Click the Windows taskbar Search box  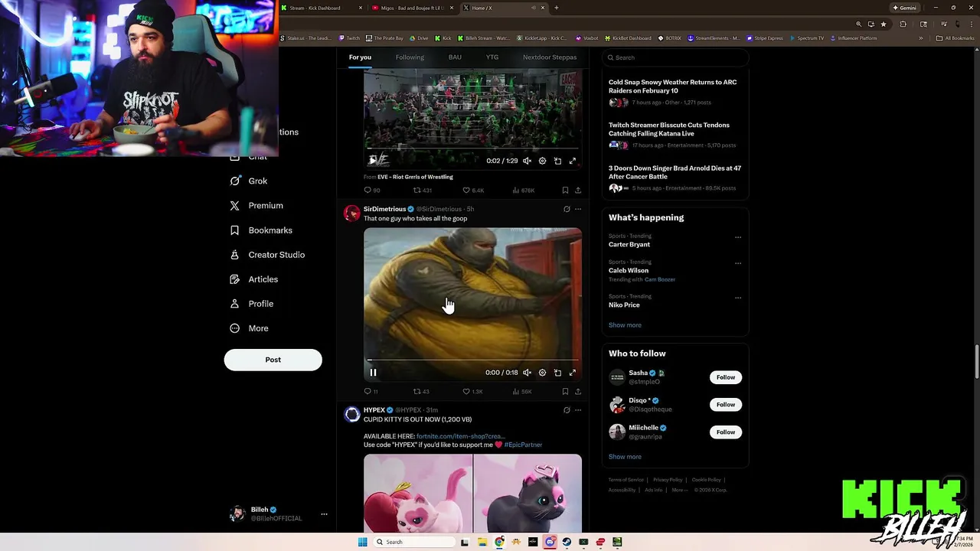pyautogui.click(x=413, y=542)
